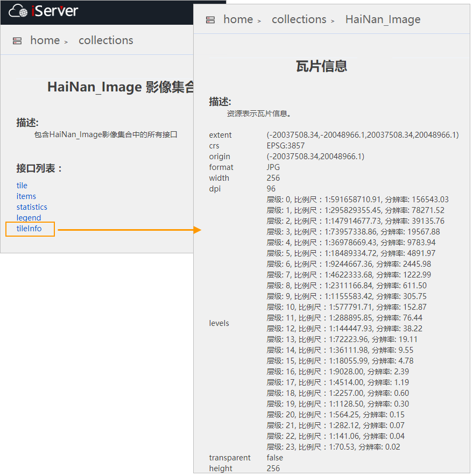Click the 接口列表 section heading

coord(39,168)
